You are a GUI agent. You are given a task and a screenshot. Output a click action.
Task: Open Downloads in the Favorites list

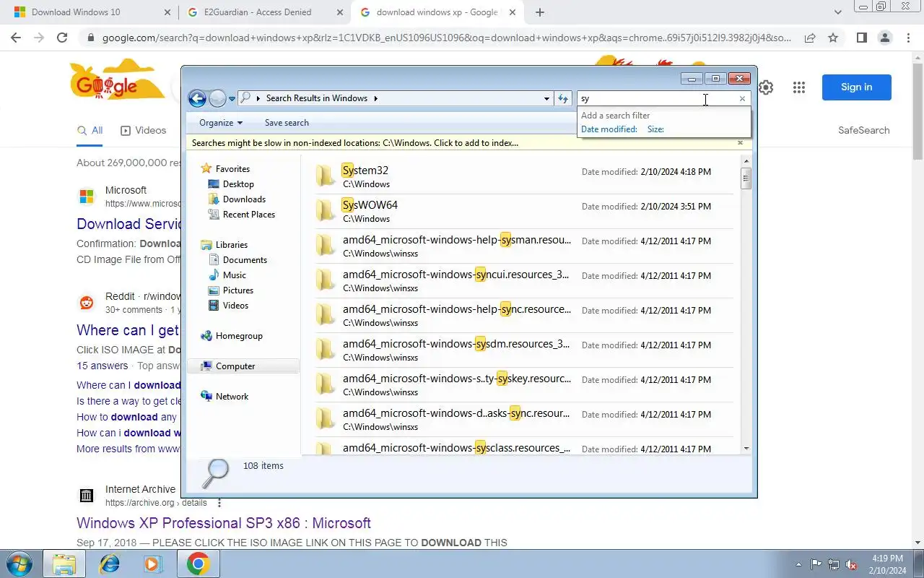point(244,199)
